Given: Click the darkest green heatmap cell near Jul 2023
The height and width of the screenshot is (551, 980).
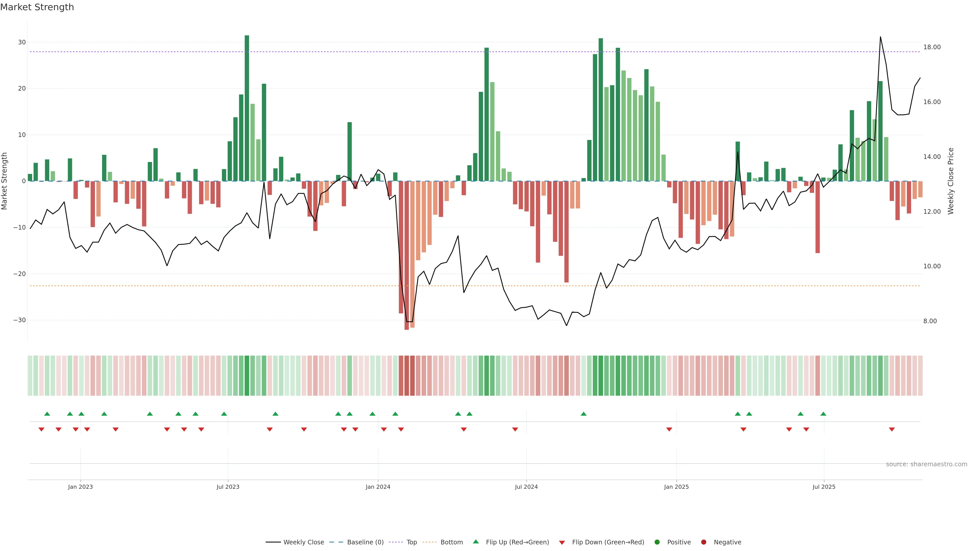Looking at the screenshot, I should [247, 376].
